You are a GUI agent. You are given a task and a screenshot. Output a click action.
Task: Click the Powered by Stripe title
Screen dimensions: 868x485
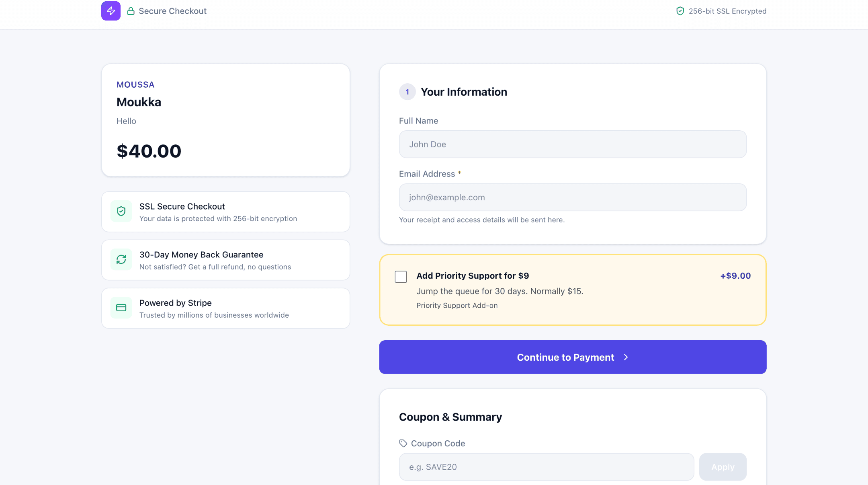[176, 303]
